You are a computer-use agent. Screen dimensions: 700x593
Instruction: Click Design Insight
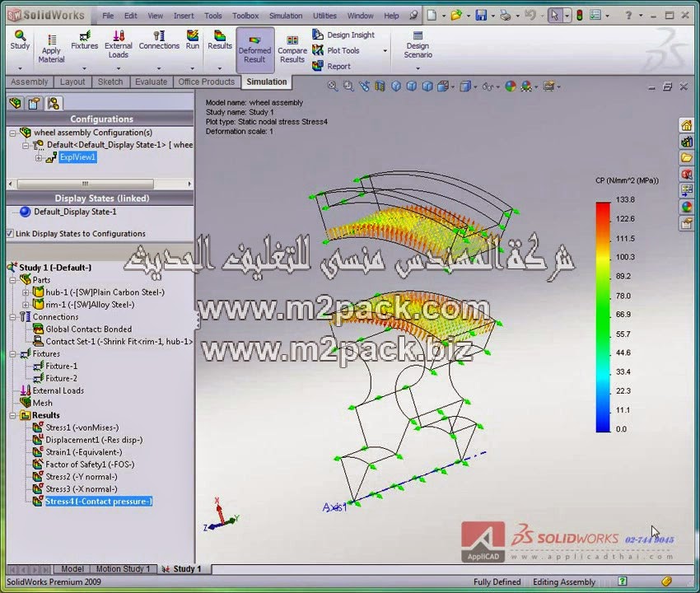point(343,35)
